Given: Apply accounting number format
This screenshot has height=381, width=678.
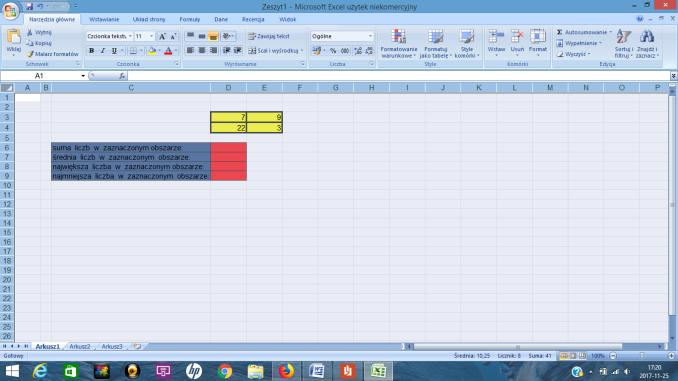Looking at the screenshot, I should pos(317,51).
